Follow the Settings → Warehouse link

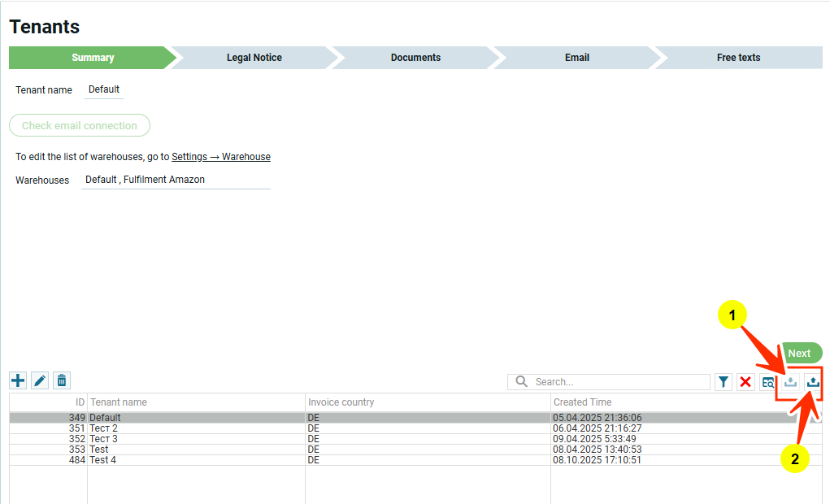pyautogui.click(x=220, y=157)
